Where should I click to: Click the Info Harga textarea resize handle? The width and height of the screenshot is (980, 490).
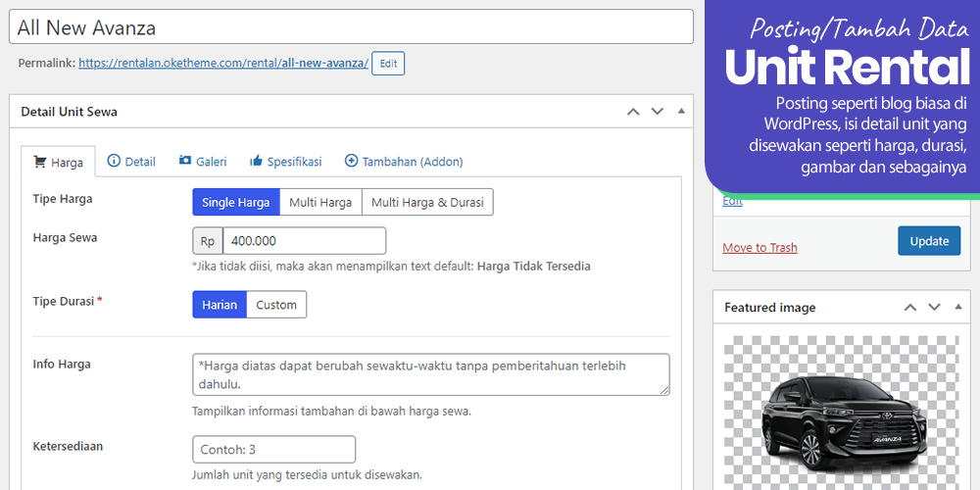664,390
